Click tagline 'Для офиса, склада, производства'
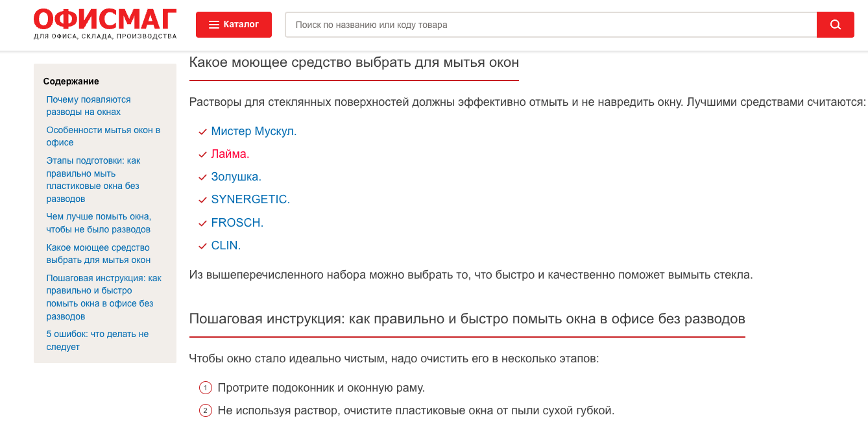 coord(105,36)
